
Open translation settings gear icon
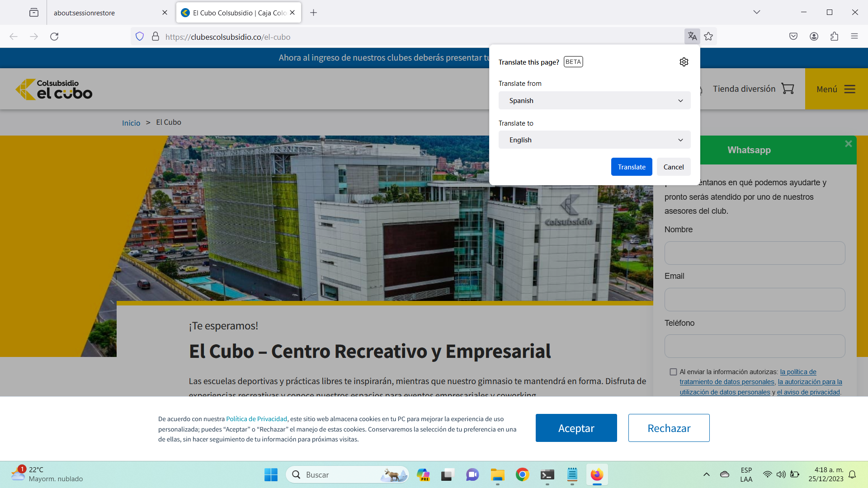(x=684, y=62)
